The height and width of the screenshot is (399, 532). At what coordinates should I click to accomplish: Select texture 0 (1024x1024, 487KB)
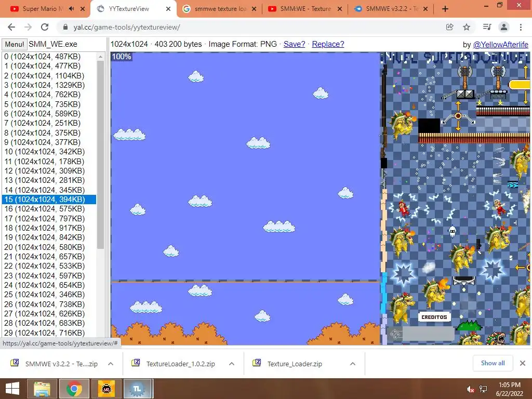[x=49, y=56]
